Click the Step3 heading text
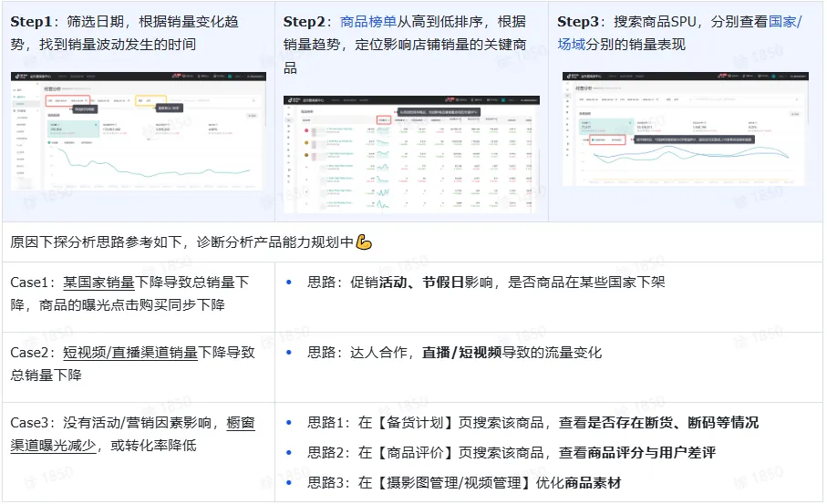Viewport: 827px width, 504px height. pyautogui.click(x=578, y=22)
